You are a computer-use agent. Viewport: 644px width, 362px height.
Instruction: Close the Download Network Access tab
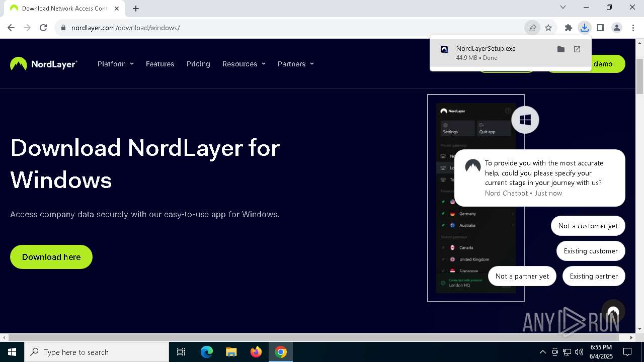click(x=117, y=8)
